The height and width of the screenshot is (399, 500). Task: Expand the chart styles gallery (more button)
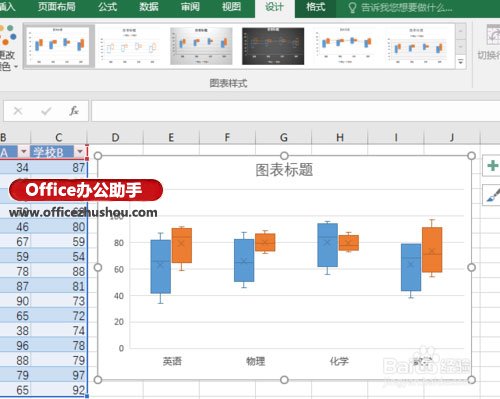pyautogui.click(x=461, y=62)
